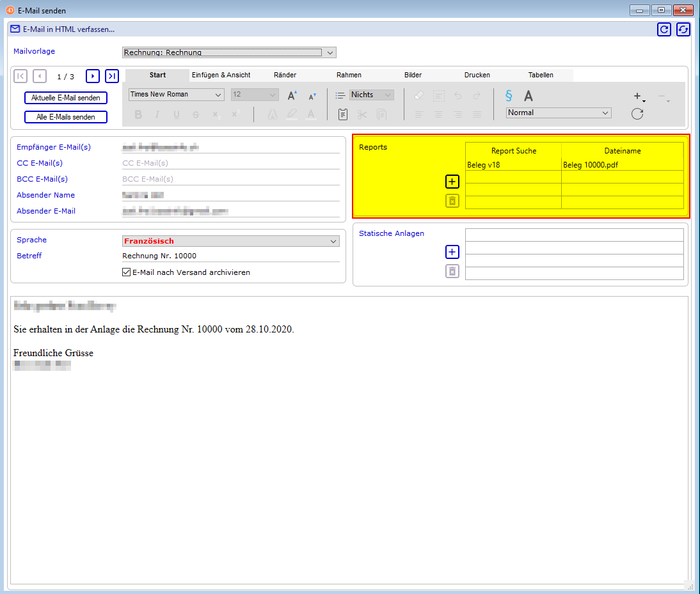Add a static attachment with plus icon
The width and height of the screenshot is (700, 594).
pyautogui.click(x=452, y=252)
